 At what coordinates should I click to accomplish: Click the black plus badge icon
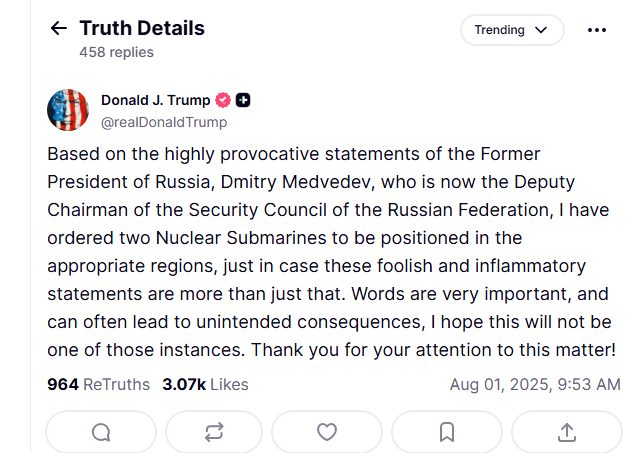click(x=243, y=100)
